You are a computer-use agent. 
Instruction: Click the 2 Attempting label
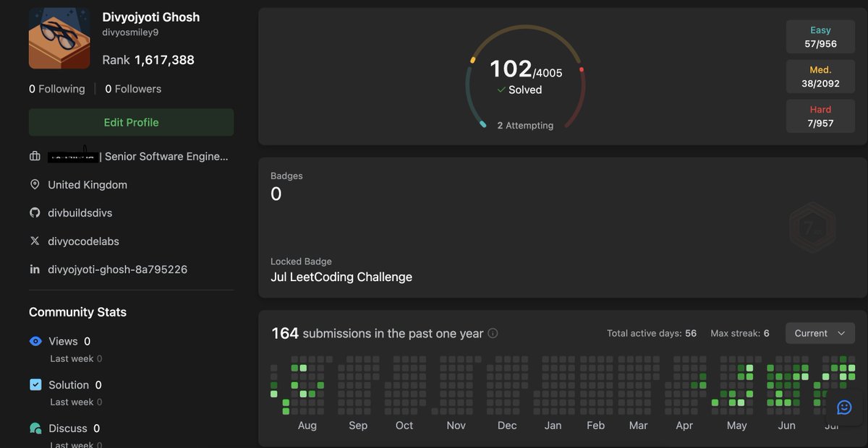(x=525, y=125)
